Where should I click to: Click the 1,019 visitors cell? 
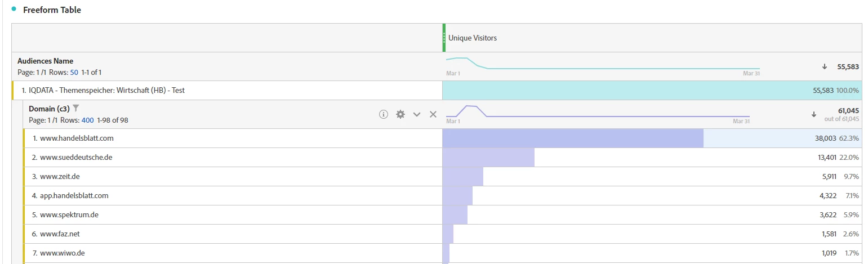pyautogui.click(x=652, y=253)
